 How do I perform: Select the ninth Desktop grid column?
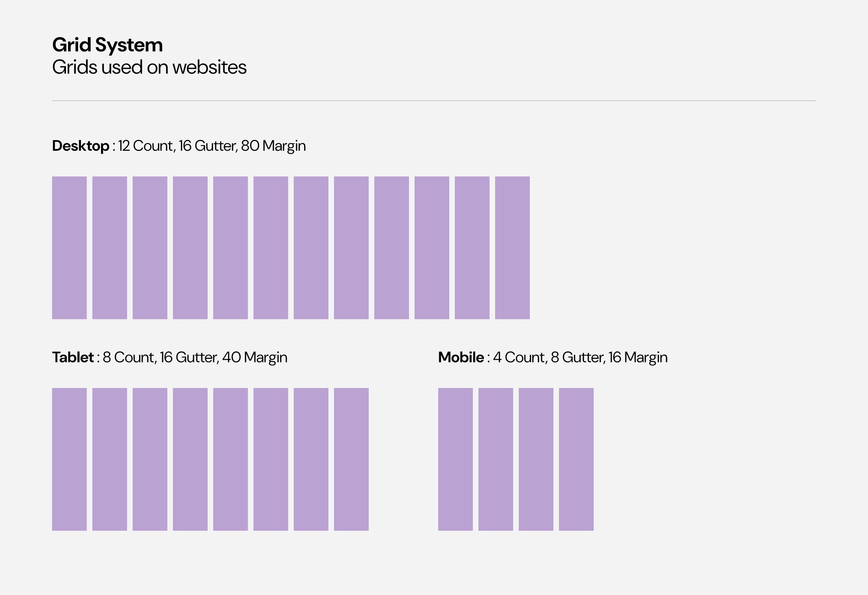point(391,248)
